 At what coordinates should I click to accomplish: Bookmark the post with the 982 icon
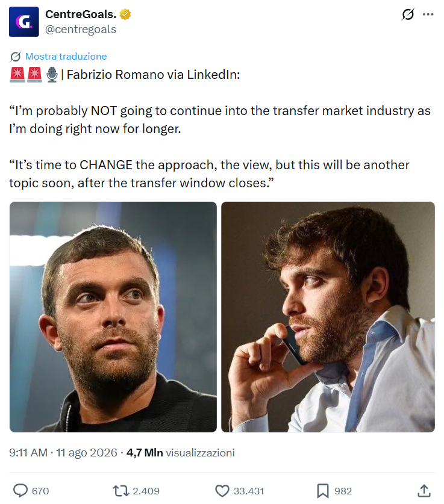(322, 491)
